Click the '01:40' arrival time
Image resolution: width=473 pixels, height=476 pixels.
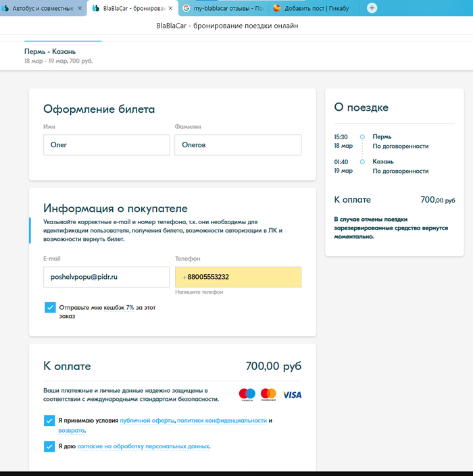pyautogui.click(x=341, y=162)
